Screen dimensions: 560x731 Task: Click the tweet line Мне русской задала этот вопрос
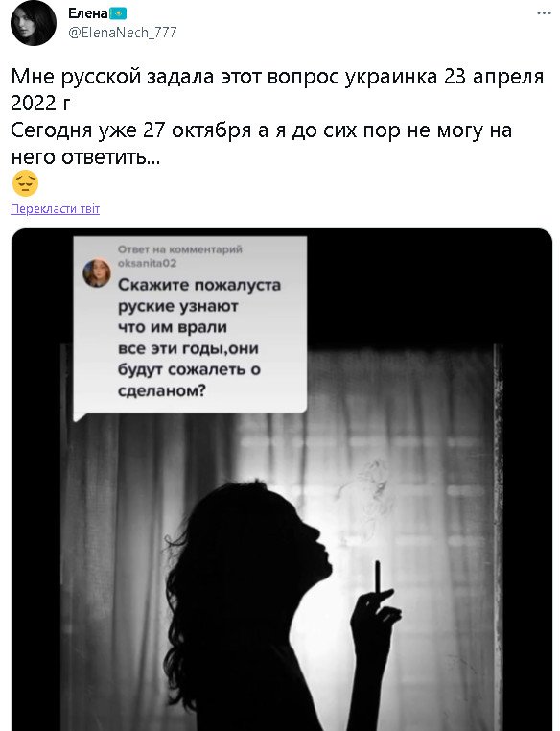tap(277, 77)
